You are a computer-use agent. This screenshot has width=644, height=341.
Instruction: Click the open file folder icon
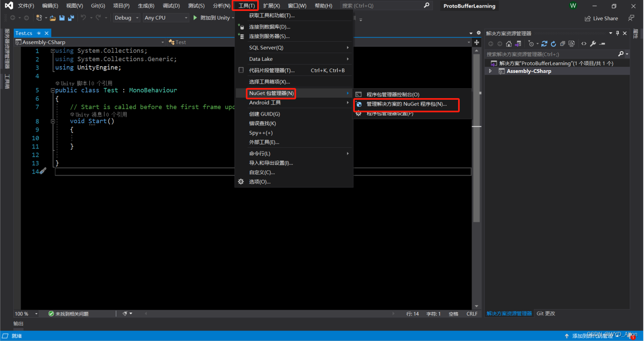point(53,18)
